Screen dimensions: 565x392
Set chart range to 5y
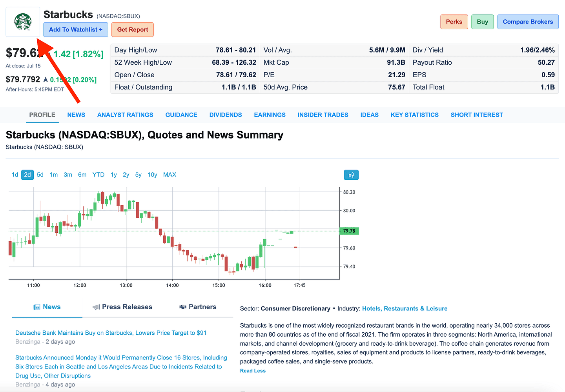click(139, 175)
